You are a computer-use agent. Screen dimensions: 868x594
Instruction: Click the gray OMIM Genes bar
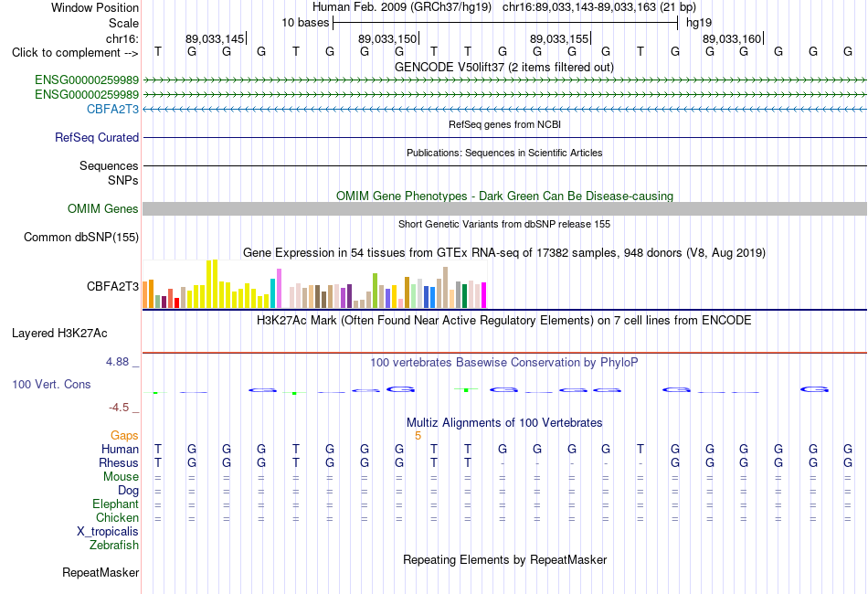click(x=504, y=208)
